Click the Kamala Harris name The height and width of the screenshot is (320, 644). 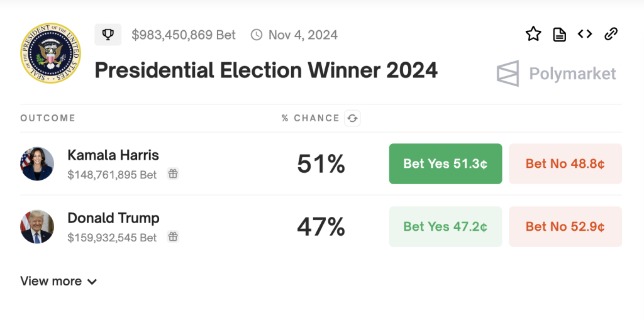[x=113, y=155]
